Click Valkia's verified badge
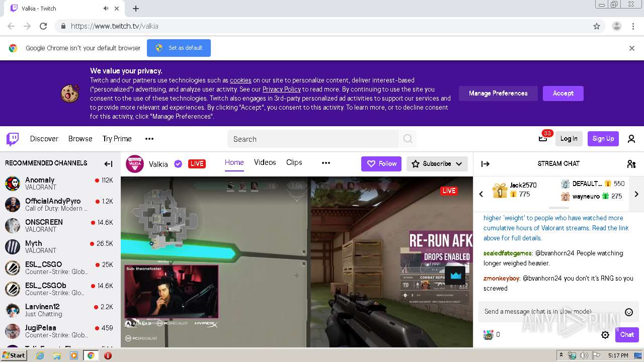 click(x=178, y=163)
